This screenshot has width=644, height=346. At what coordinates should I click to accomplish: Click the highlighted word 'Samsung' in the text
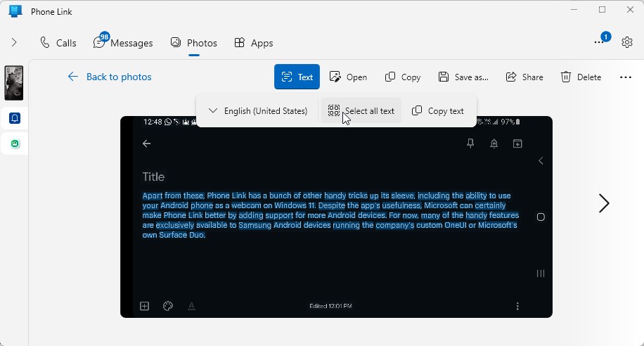pyautogui.click(x=255, y=225)
